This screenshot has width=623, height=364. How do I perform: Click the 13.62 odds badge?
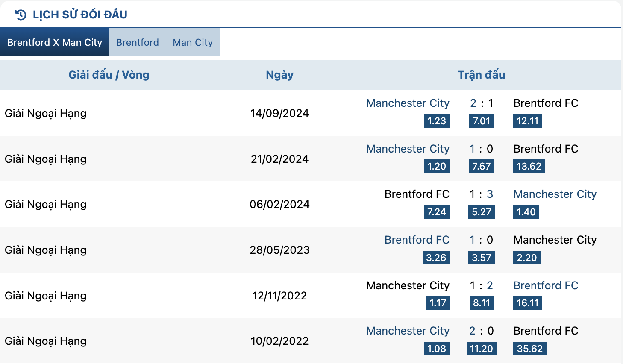coord(529,166)
